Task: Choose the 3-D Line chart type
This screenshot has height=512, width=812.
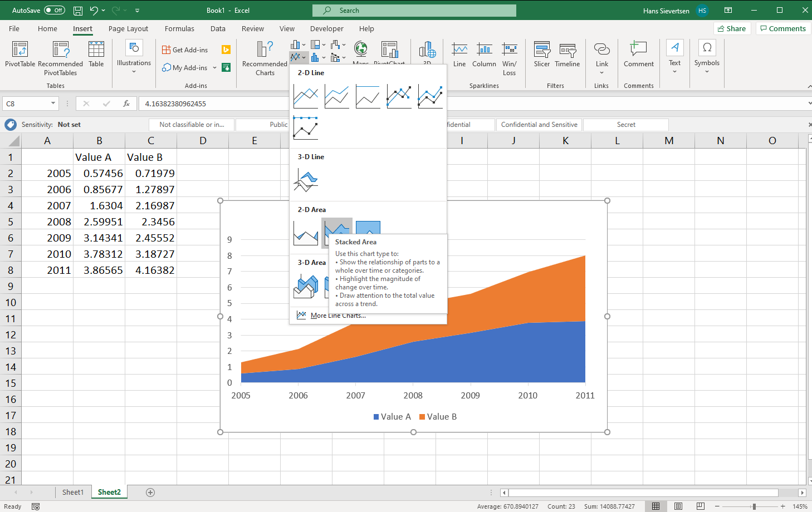Action: [x=306, y=180]
